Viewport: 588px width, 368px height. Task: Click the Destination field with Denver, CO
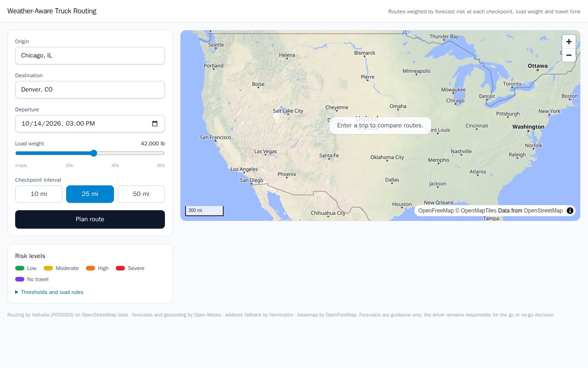click(x=90, y=90)
